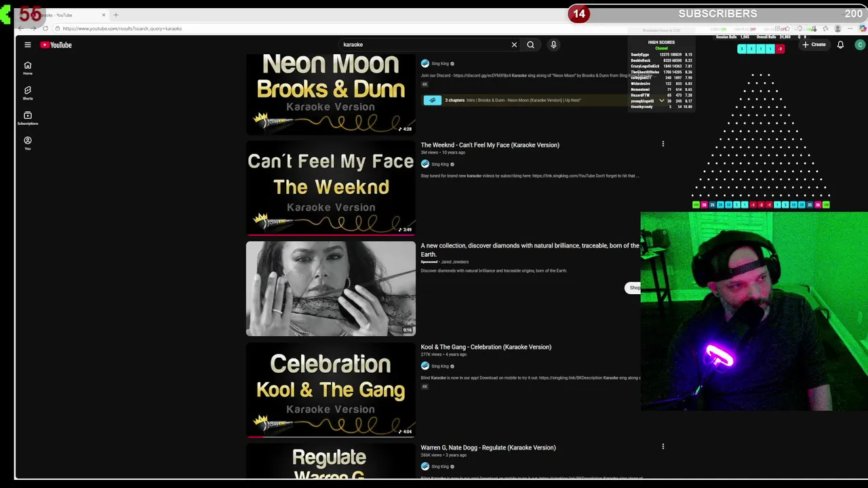Reload the page in browser

click(x=45, y=28)
